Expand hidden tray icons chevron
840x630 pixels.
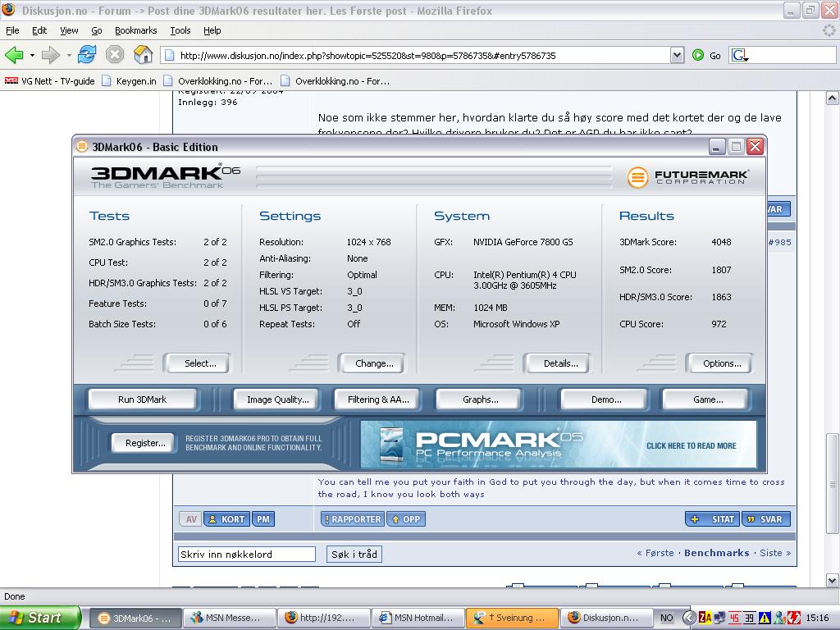coord(690,618)
